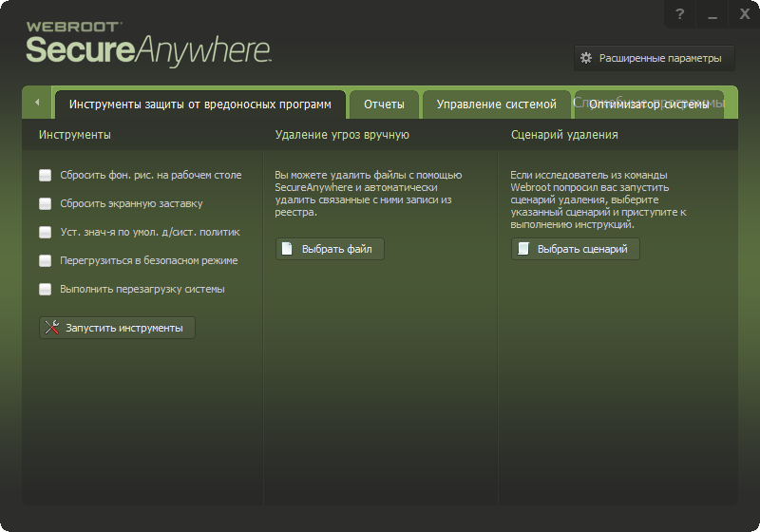Open the Отчеты tab
The image size is (760, 532).
pyautogui.click(x=384, y=104)
